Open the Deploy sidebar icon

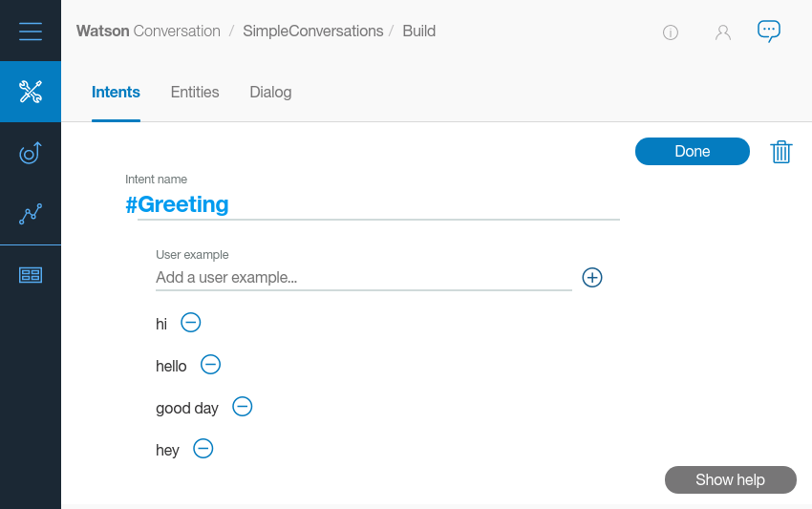31,153
